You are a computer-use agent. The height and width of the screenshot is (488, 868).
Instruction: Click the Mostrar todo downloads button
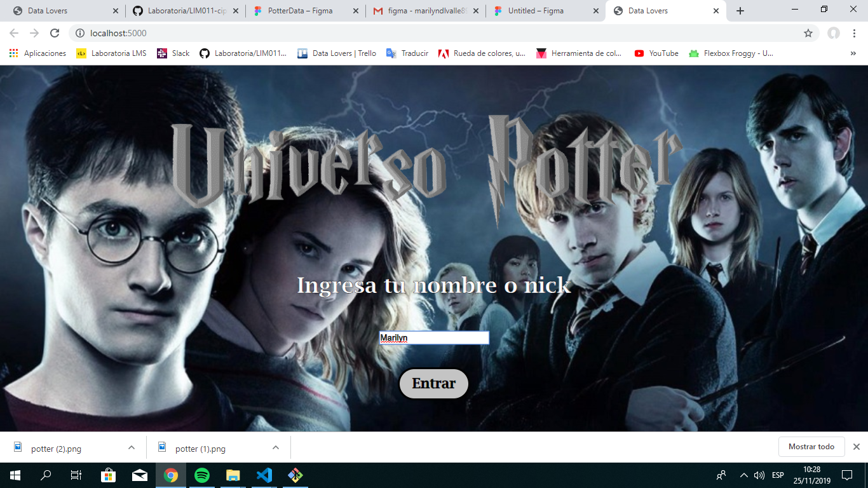[x=811, y=447]
